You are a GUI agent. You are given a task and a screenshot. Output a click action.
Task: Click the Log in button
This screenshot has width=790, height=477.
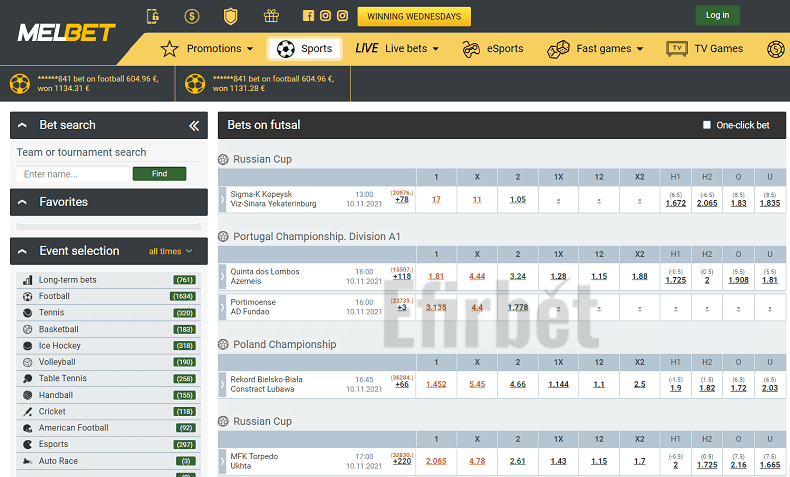[717, 15]
